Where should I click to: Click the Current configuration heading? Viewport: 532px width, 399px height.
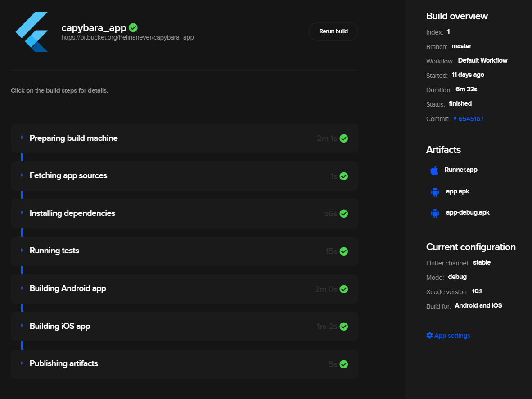pyautogui.click(x=471, y=247)
